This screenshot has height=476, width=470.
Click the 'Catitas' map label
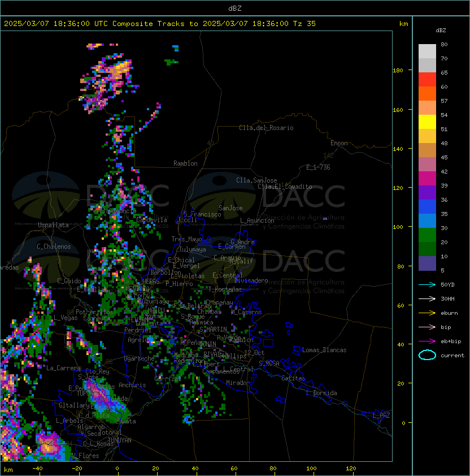[293, 378]
